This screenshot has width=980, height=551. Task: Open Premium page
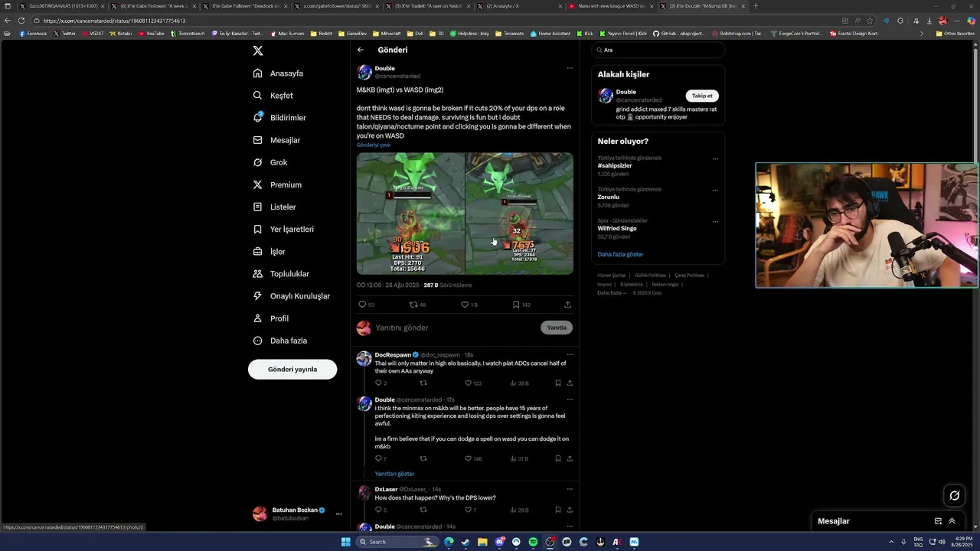tap(277, 184)
